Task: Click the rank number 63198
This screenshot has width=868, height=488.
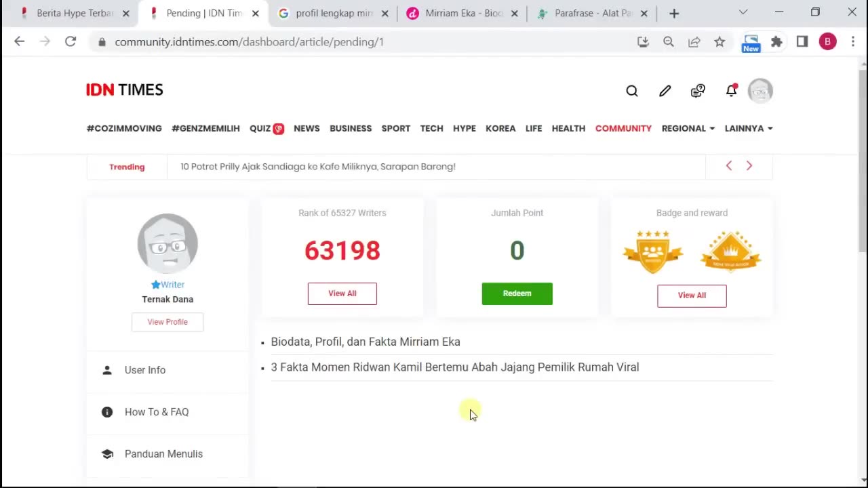Action: coord(342,251)
